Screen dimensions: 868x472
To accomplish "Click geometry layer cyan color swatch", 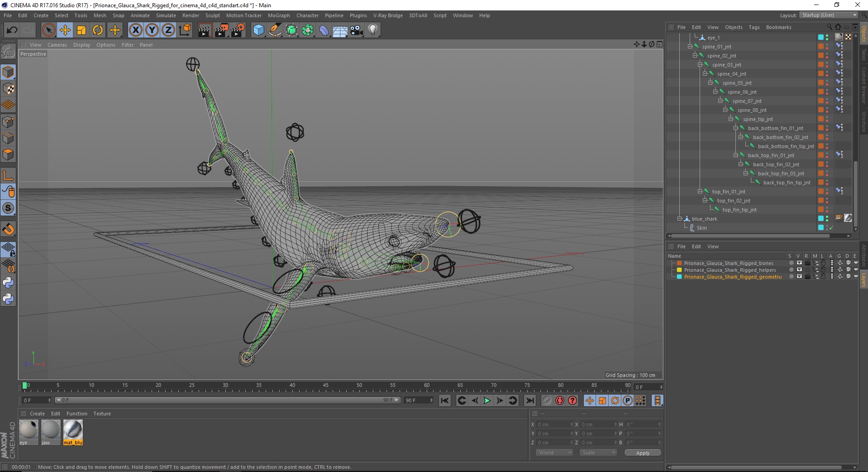I will coord(679,277).
